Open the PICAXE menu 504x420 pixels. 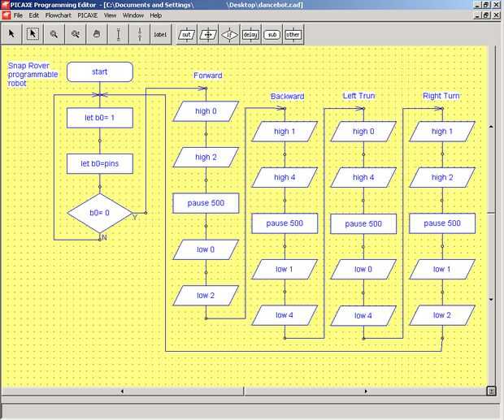click(88, 15)
